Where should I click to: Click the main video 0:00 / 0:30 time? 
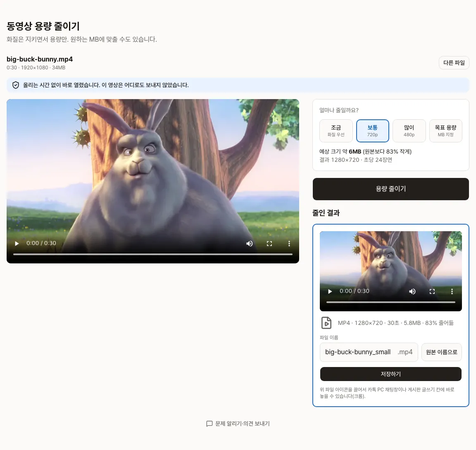41,243
